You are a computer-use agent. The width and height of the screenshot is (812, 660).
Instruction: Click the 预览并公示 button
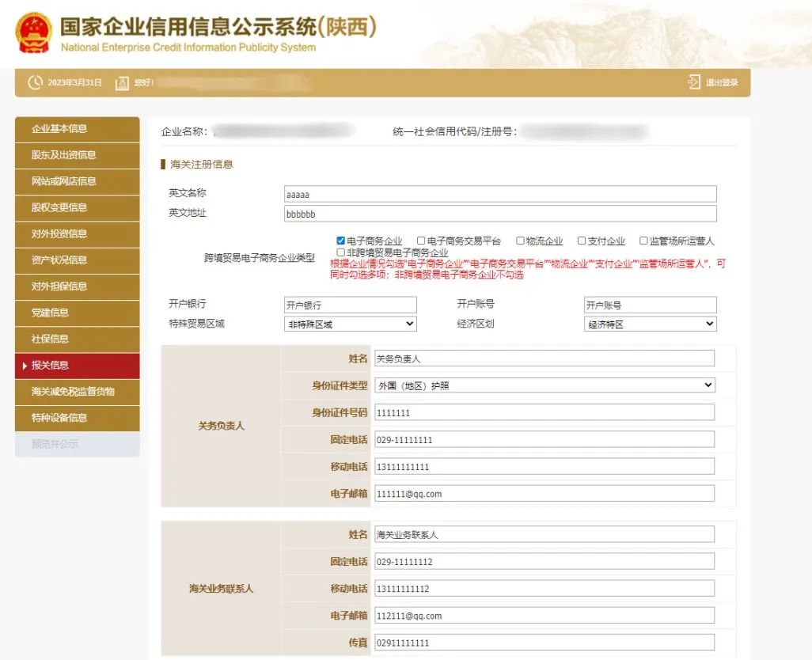tap(78, 444)
